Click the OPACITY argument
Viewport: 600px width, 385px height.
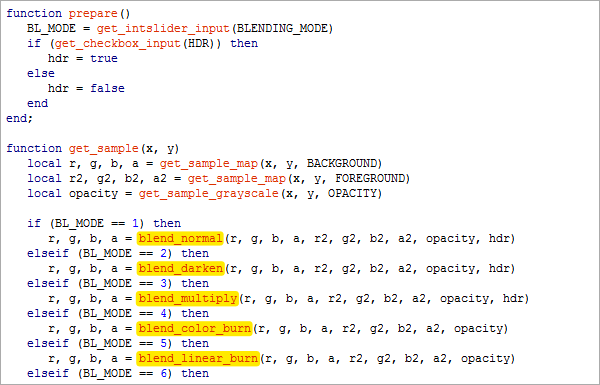click(352, 193)
